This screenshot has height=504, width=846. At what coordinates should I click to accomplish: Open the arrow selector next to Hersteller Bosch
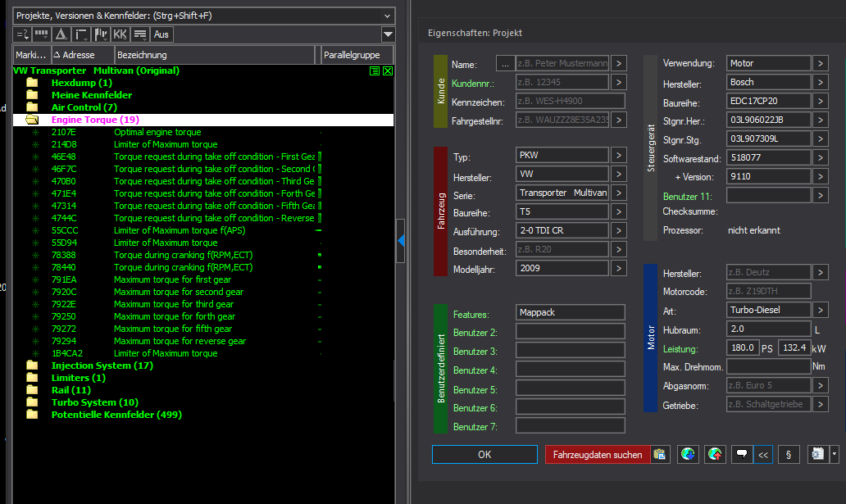click(x=821, y=82)
